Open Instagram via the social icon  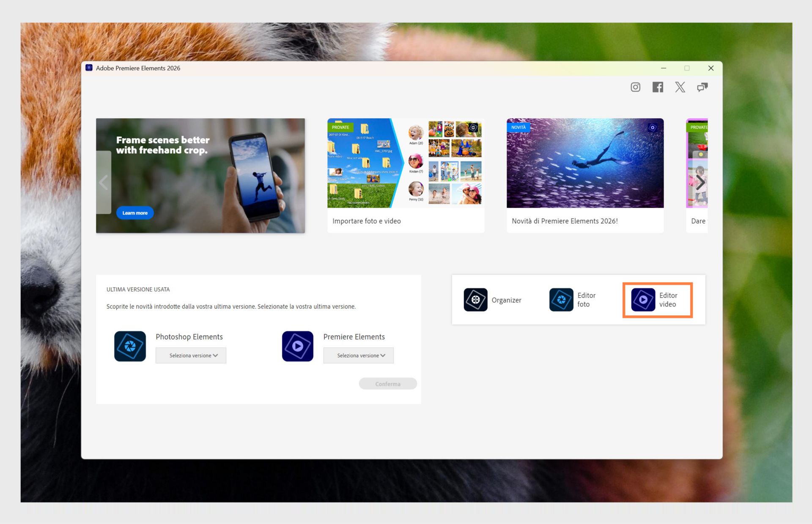pos(635,87)
